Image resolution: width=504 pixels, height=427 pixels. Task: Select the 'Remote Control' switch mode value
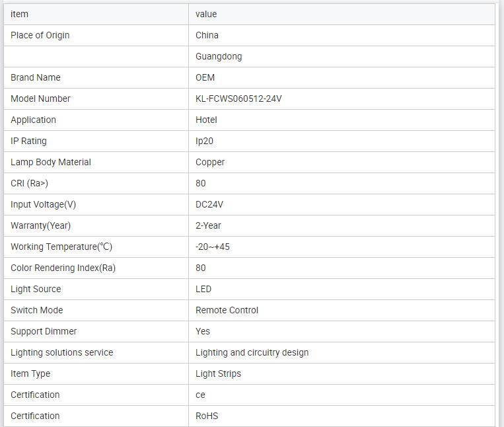(x=227, y=310)
